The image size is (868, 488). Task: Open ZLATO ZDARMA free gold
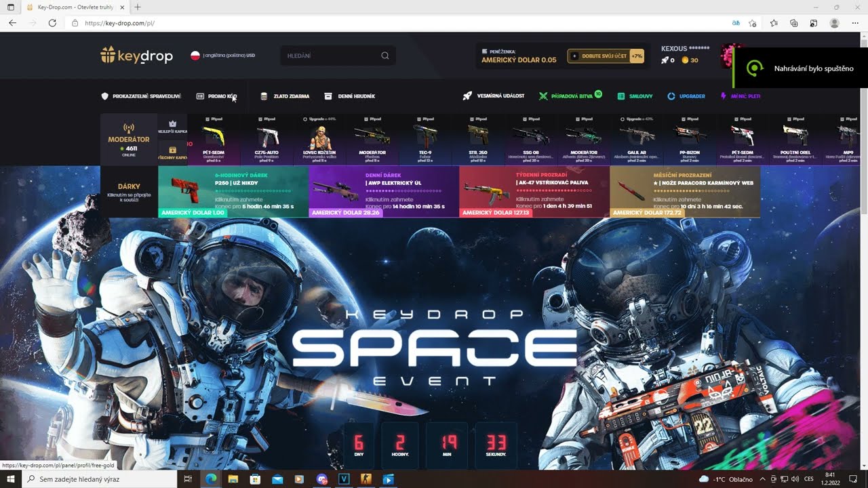click(285, 96)
